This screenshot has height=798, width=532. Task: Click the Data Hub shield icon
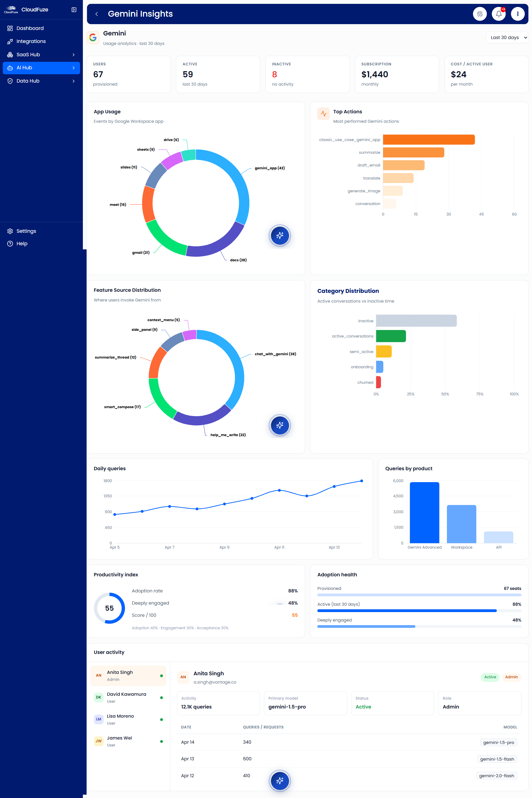point(10,81)
